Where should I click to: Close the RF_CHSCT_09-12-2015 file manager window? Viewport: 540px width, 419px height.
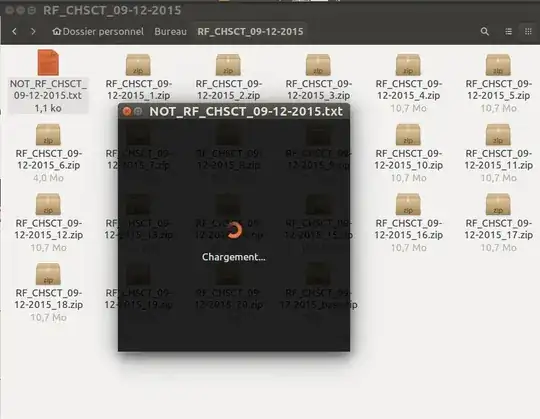click(x=9, y=10)
